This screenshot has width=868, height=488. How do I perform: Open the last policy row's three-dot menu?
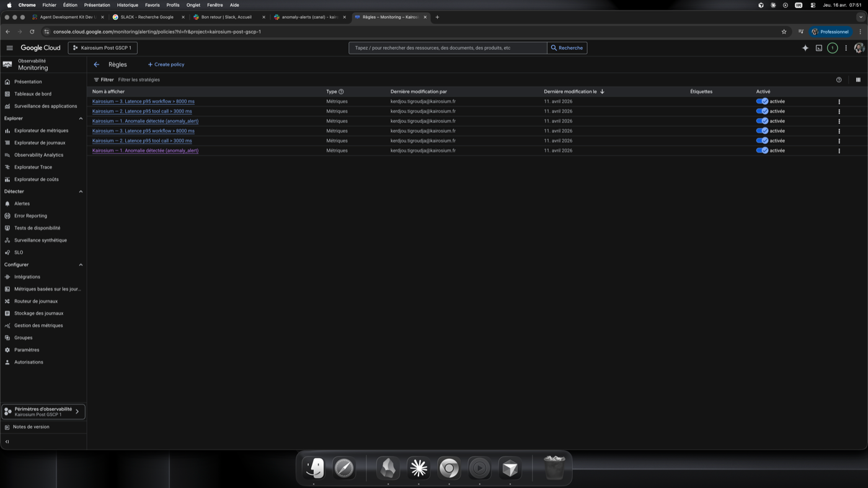point(839,151)
